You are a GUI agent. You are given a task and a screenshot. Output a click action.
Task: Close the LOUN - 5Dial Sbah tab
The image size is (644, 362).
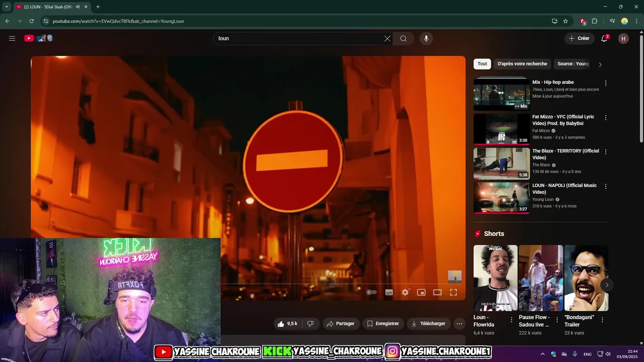(x=86, y=7)
